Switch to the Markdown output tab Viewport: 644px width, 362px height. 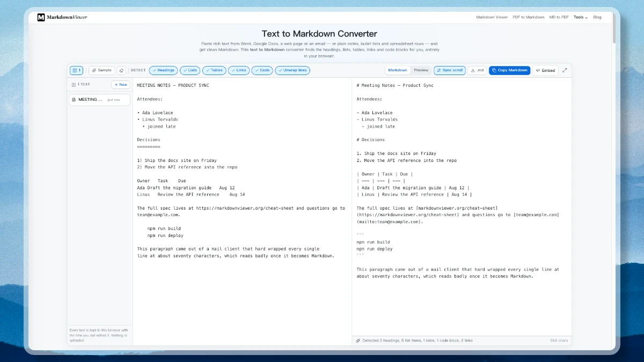pyautogui.click(x=398, y=70)
